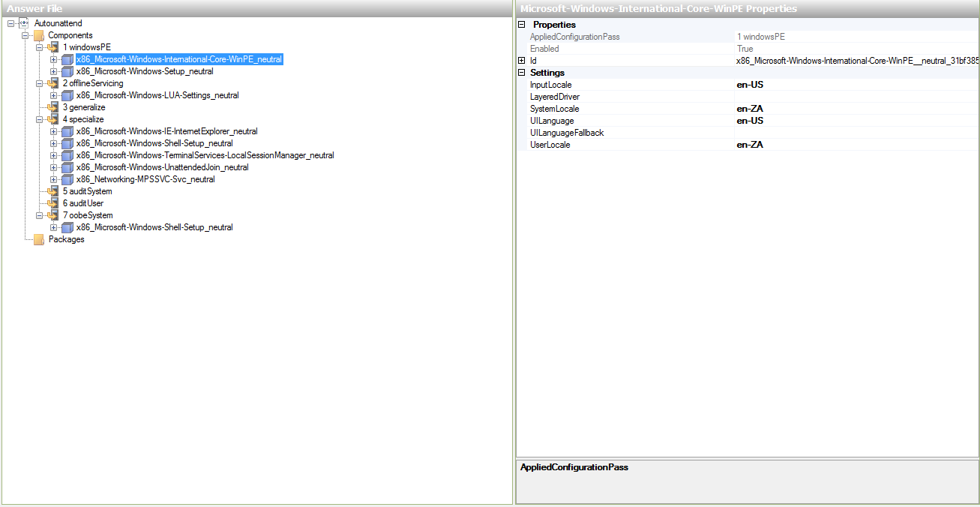
Task: Click the 6 auditUser pass folder icon
Action: tap(52, 203)
